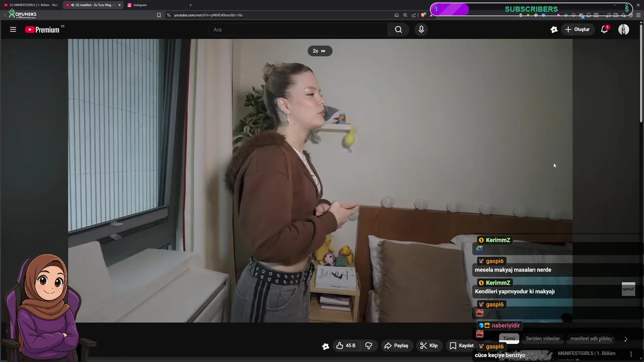Click the zoom magnifier icon in address bar

pos(405,15)
